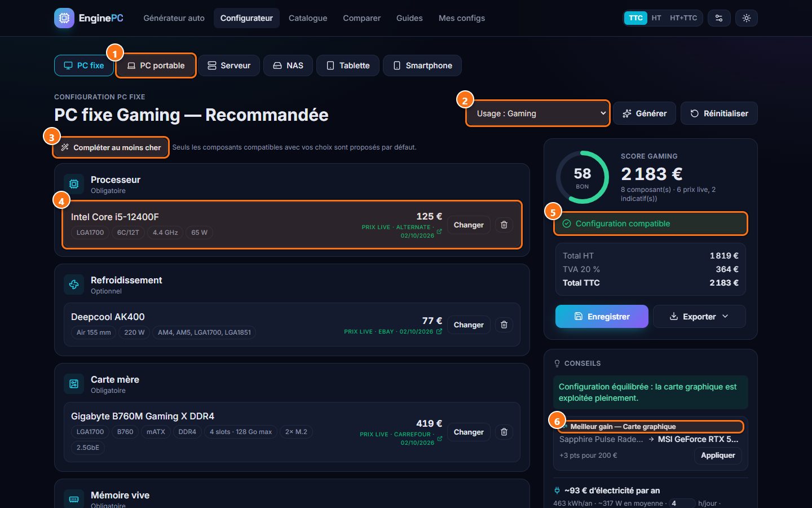Click Compléter au moins cher

[111, 147]
